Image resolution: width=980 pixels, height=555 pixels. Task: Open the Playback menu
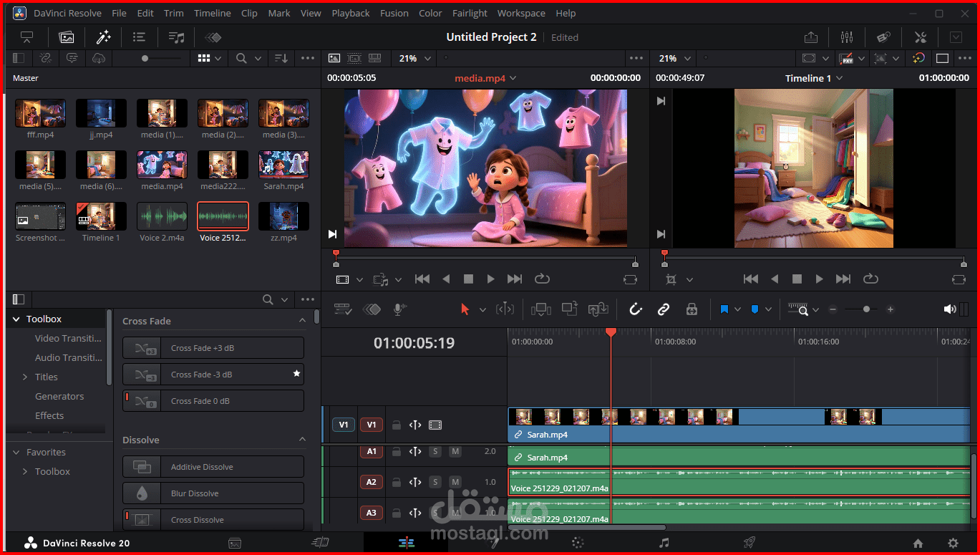point(350,13)
